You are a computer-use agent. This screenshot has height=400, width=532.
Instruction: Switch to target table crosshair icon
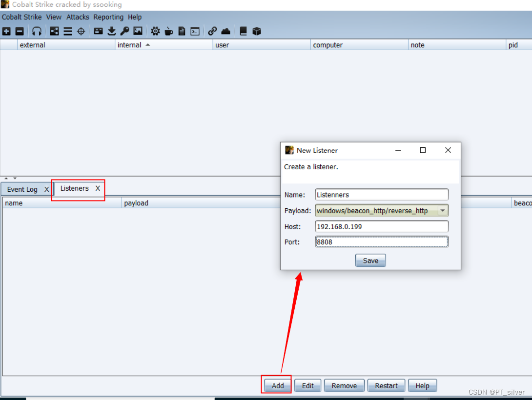[x=81, y=32]
